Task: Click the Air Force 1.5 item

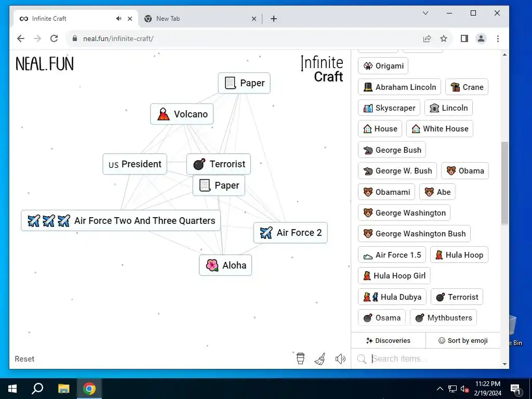Action: pos(392,255)
